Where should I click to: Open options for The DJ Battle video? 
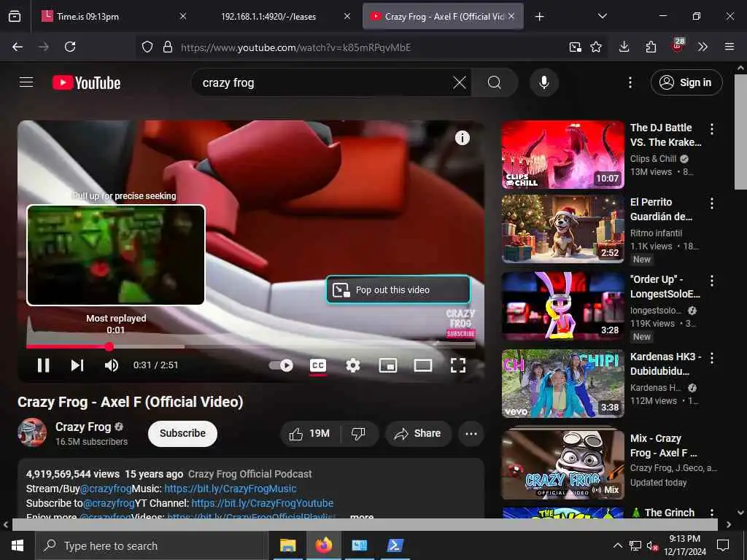pos(712,128)
